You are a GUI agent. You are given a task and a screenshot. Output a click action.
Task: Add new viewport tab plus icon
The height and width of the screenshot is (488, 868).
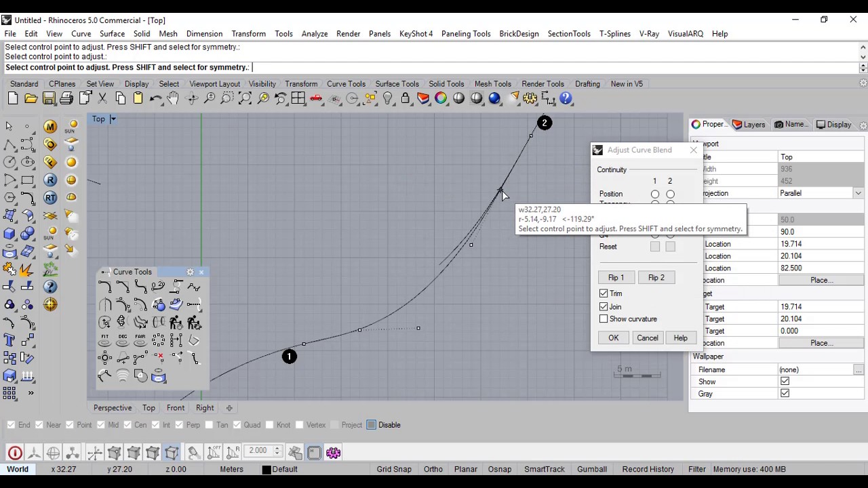[x=229, y=408]
